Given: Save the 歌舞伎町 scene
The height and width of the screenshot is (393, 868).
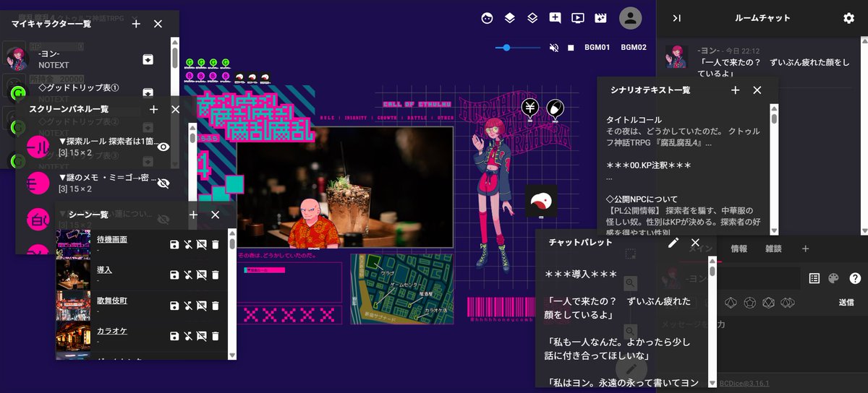Looking at the screenshot, I should [174, 306].
